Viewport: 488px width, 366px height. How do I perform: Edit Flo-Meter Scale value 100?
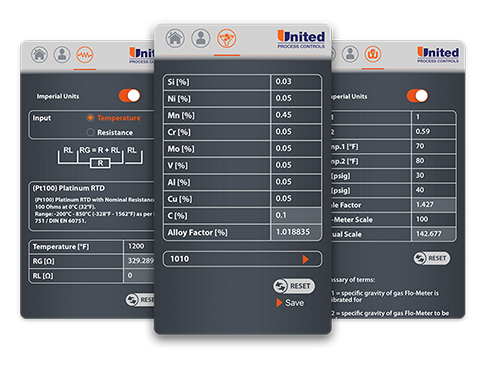(433, 219)
